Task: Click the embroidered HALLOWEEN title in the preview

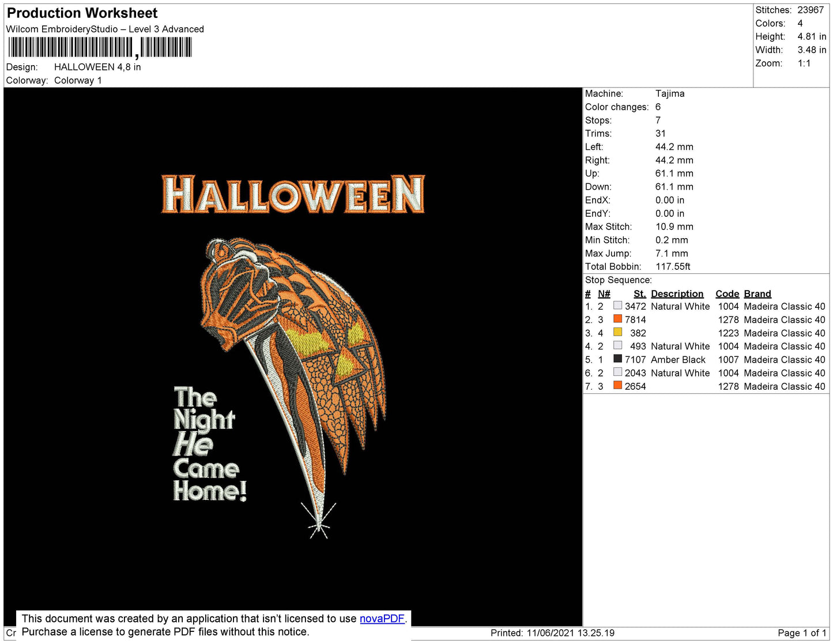Action: (293, 194)
